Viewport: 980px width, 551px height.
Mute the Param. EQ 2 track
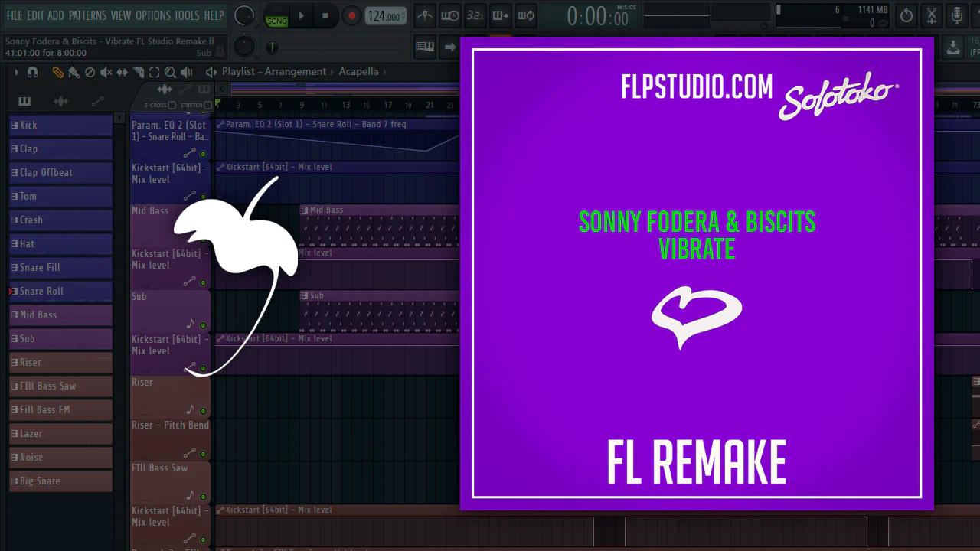(x=203, y=154)
